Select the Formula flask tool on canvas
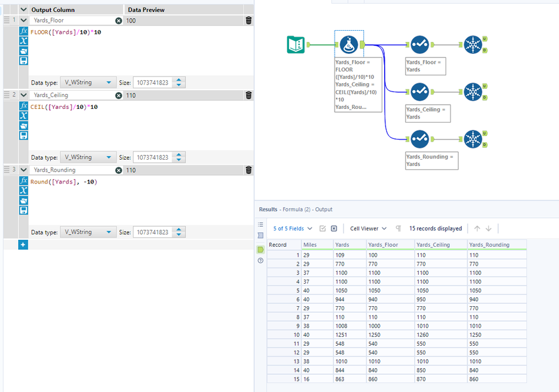The height and width of the screenshot is (392, 559). click(348, 44)
